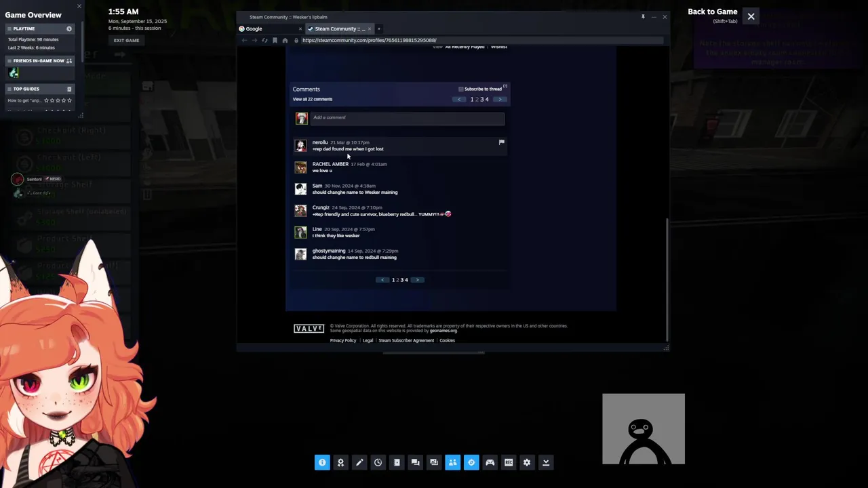Open Crungiz's profile name
This screenshot has width=868, height=488.
[321, 207]
